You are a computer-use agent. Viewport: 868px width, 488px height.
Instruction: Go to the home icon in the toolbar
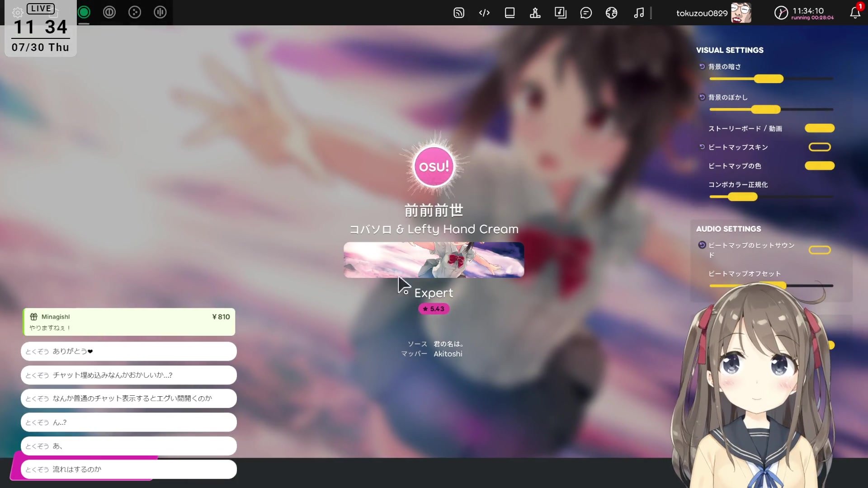pyautogui.click(x=54, y=13)
